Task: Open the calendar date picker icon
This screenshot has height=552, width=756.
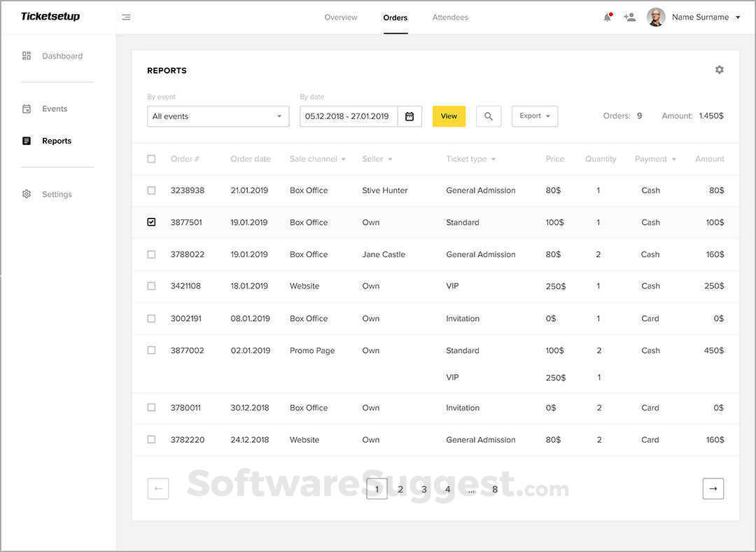Action: click(409, 116)
